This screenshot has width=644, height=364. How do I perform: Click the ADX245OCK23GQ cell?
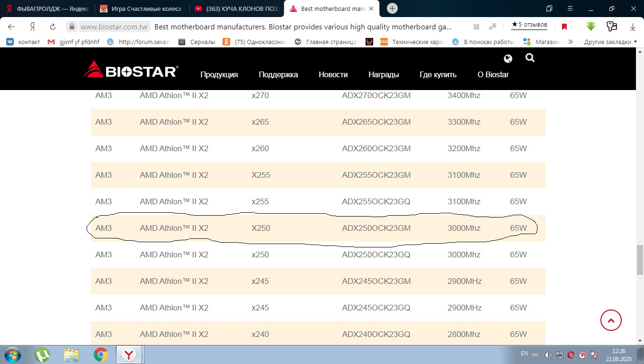point(376,308)
